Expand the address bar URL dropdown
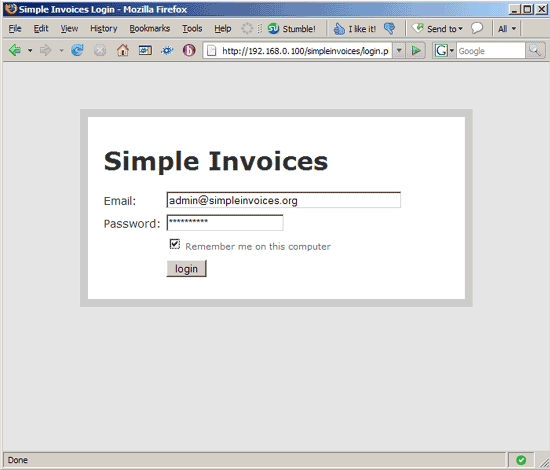The height and width of the screenshot is (470, 550). coord(399,51)
